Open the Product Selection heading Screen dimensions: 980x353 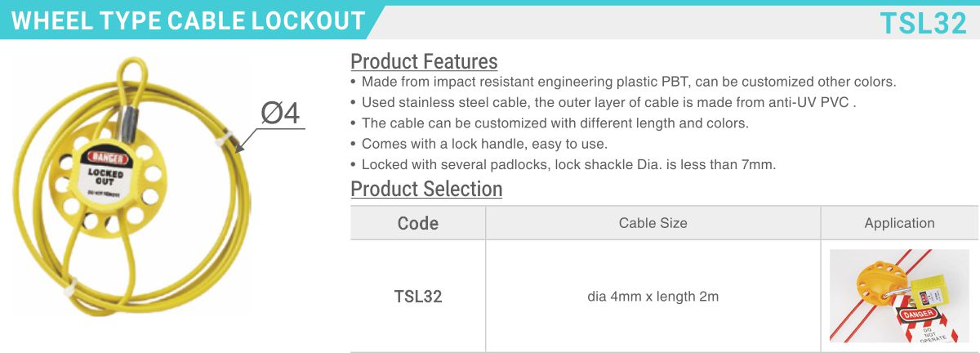pos(426,189)
